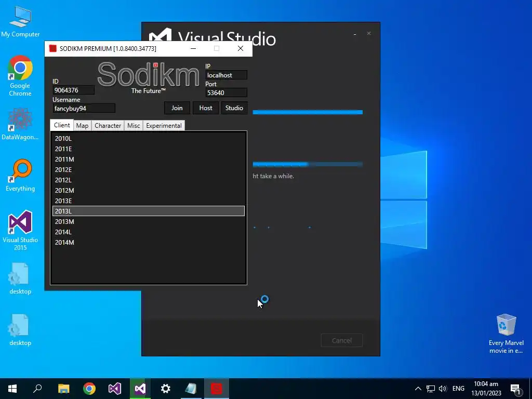The height and width of the screenshot is (399, 532).
Task: Select client 2011M in the list
Action: (x=149, y=159)
